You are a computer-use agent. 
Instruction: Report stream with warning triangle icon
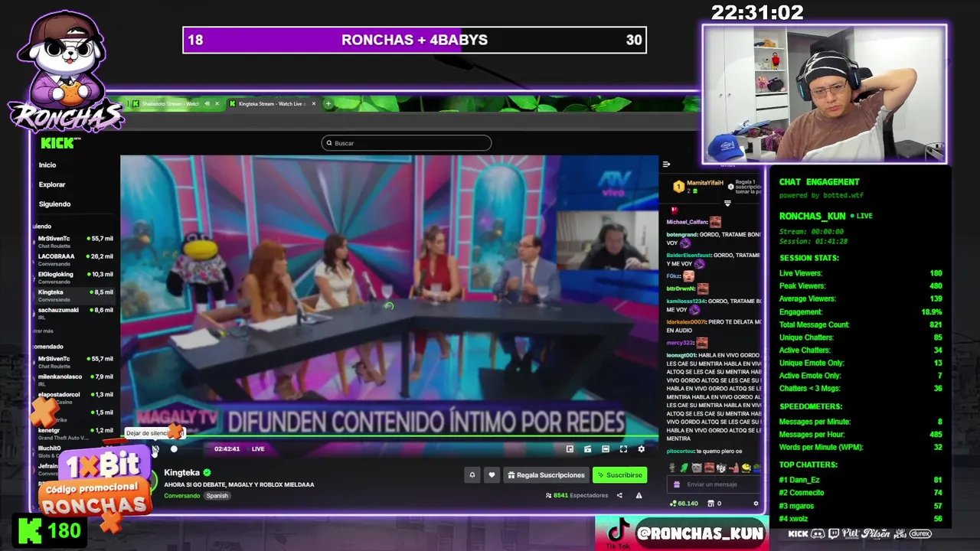pyautogui.click(x=639, y=495)
